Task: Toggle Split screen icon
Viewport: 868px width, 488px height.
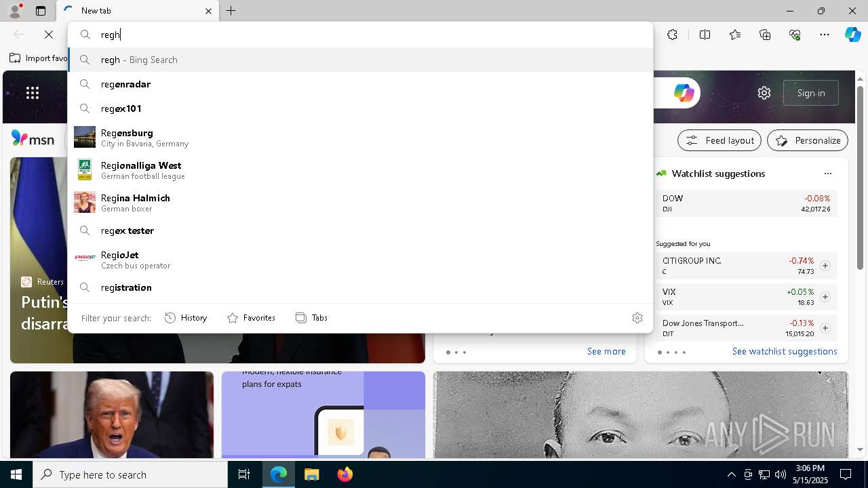Action: pyautogui.click(x=705, y=35)
